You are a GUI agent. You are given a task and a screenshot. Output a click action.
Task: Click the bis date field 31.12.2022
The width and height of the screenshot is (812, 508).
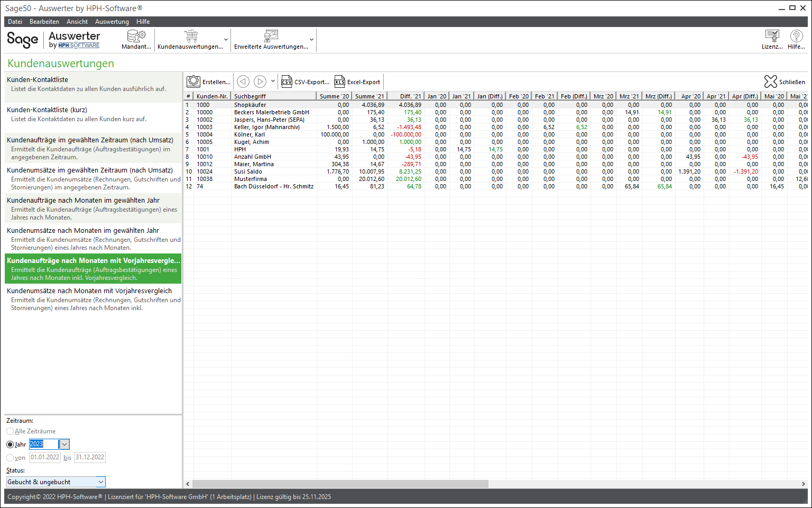[x=90, y=457]
